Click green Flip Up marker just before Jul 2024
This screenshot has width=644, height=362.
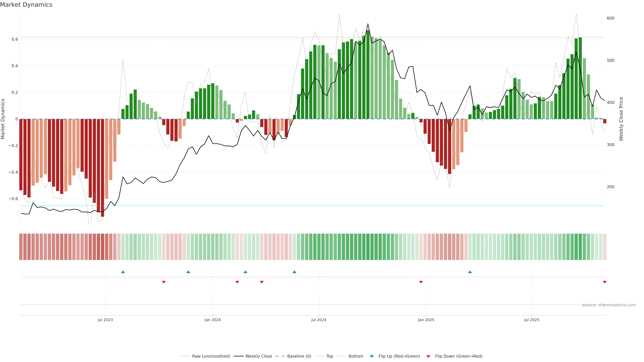[294, 272]
